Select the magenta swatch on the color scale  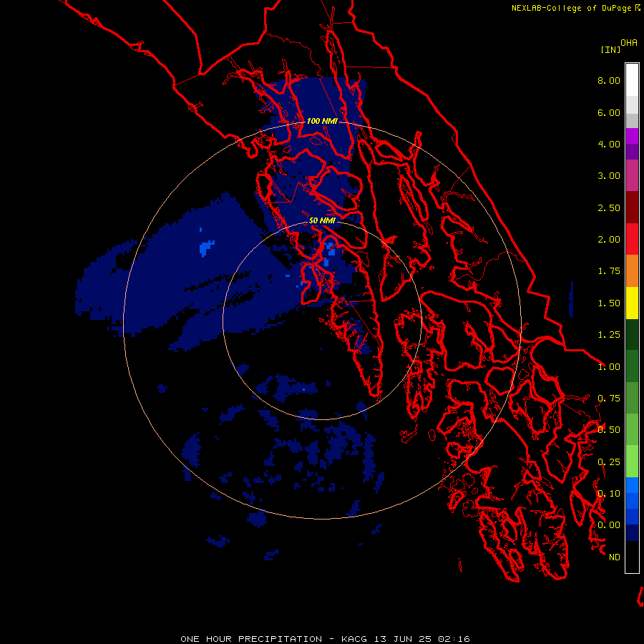click(632, 136)
